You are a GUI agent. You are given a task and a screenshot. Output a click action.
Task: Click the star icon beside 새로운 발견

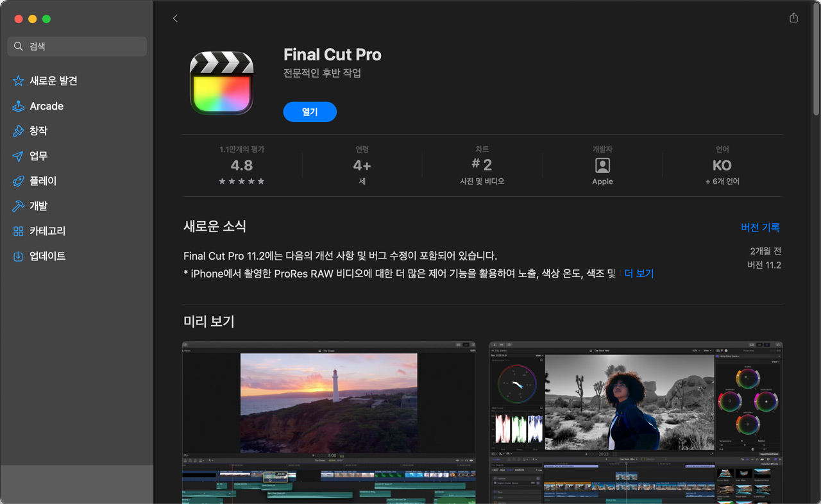pyautogui.click(x=18, y=81)
